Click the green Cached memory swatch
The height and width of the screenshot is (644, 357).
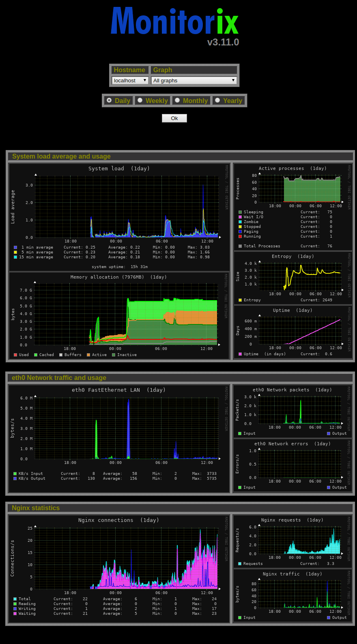click(x=36, y=355)
